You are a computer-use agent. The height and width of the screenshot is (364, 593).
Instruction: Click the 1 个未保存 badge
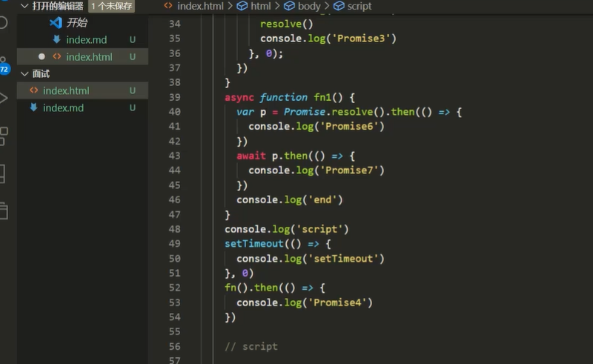coord(112,6)
